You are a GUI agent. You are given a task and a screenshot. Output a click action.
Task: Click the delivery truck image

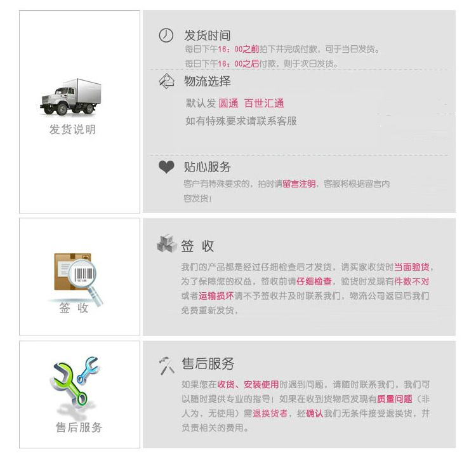[70, 97]
